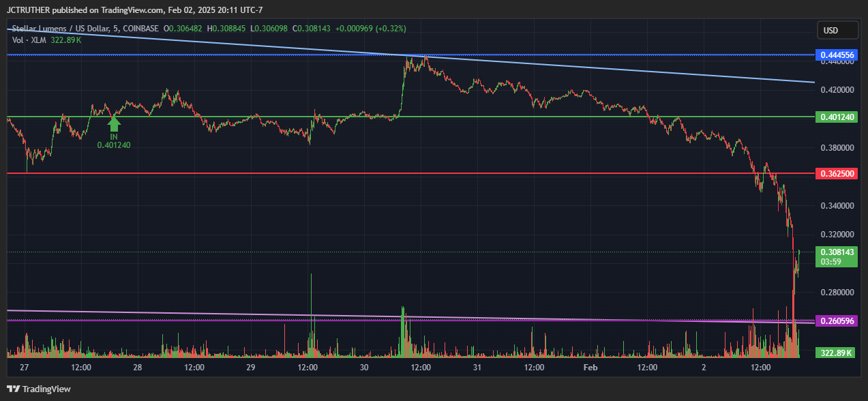
Task: Click the current price 0.308143 label
Action: (x=836, y=252)
